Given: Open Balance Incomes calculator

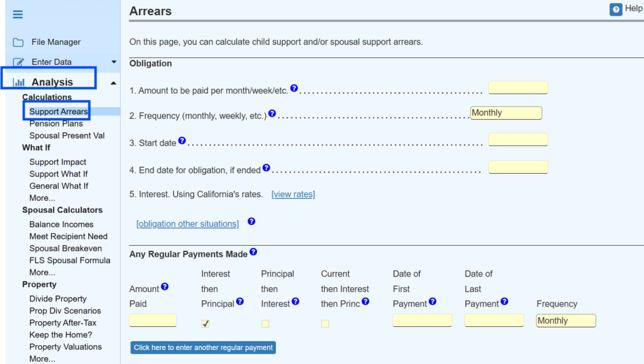Looking at the screenshot, I should [x=61, y=225].
